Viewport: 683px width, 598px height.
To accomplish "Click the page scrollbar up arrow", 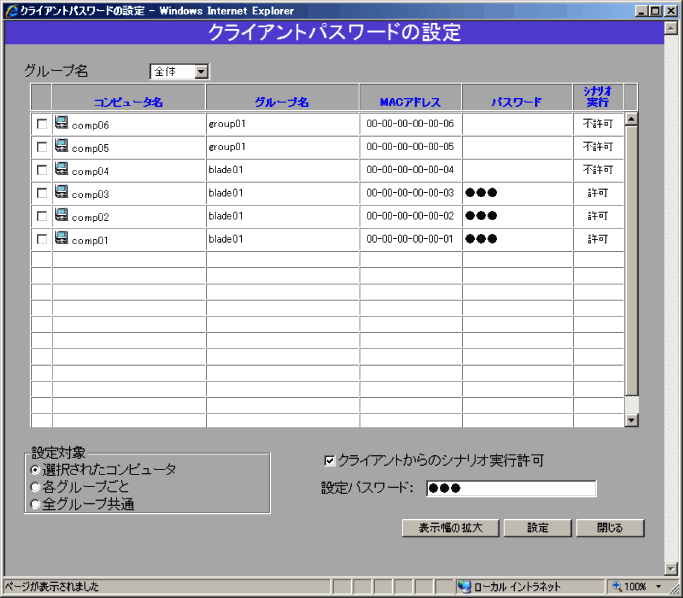I will pyautogui.click(x=671, y=28).
